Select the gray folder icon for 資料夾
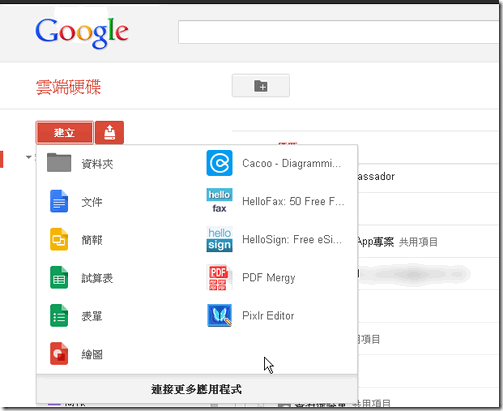Viewport: 503px width, 411px height. [59, 163]
